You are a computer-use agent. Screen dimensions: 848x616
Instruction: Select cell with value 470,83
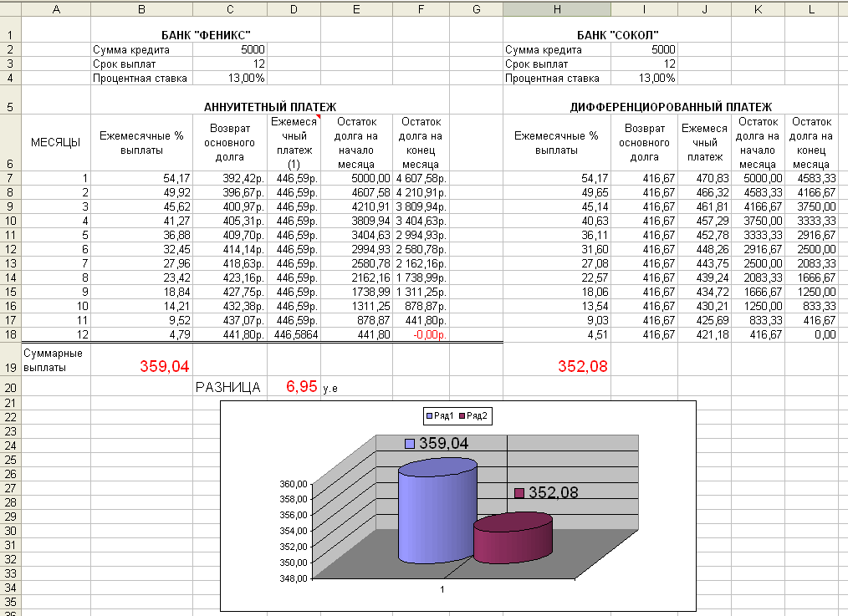click(x=704, y=178)
